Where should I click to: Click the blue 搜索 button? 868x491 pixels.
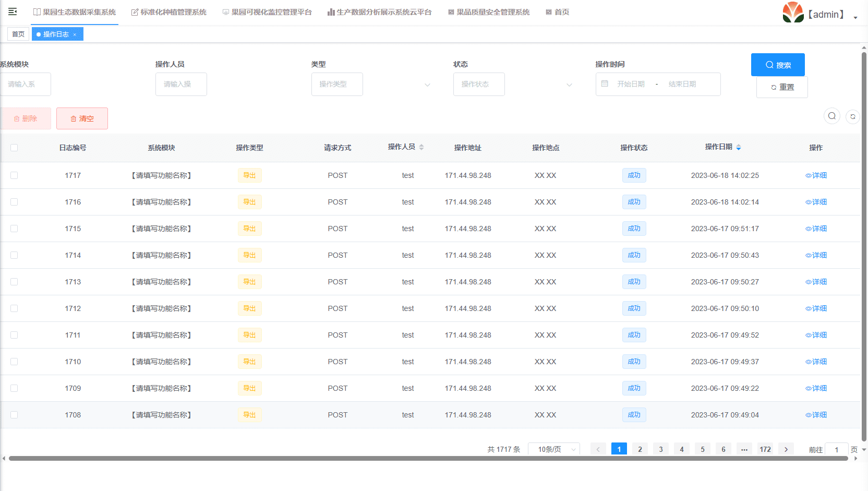(778, 65)
